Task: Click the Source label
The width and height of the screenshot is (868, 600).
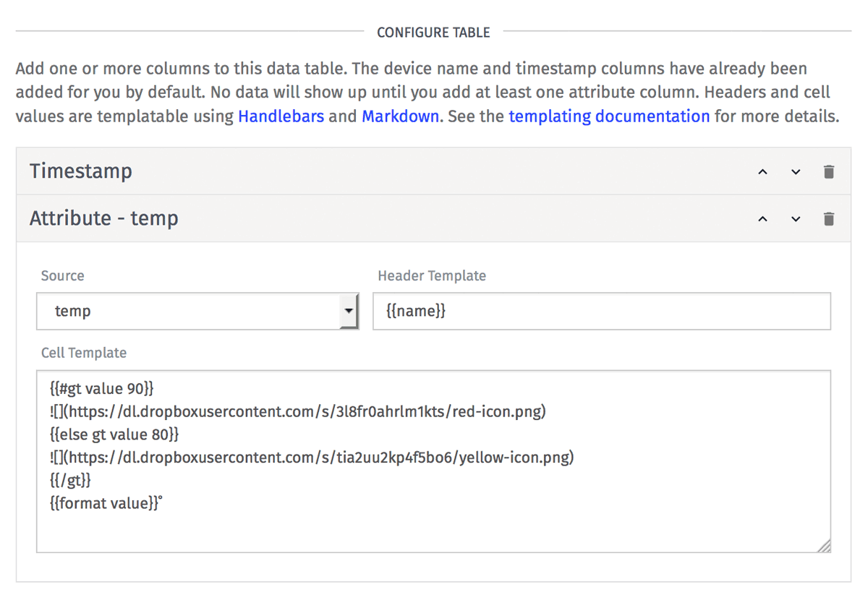Action: click(62, 275)
